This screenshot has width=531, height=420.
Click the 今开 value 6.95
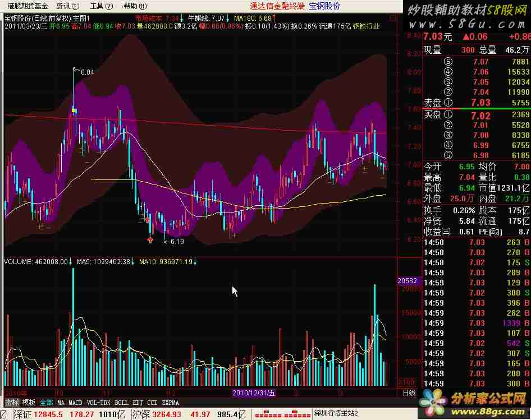coord(467,167)
